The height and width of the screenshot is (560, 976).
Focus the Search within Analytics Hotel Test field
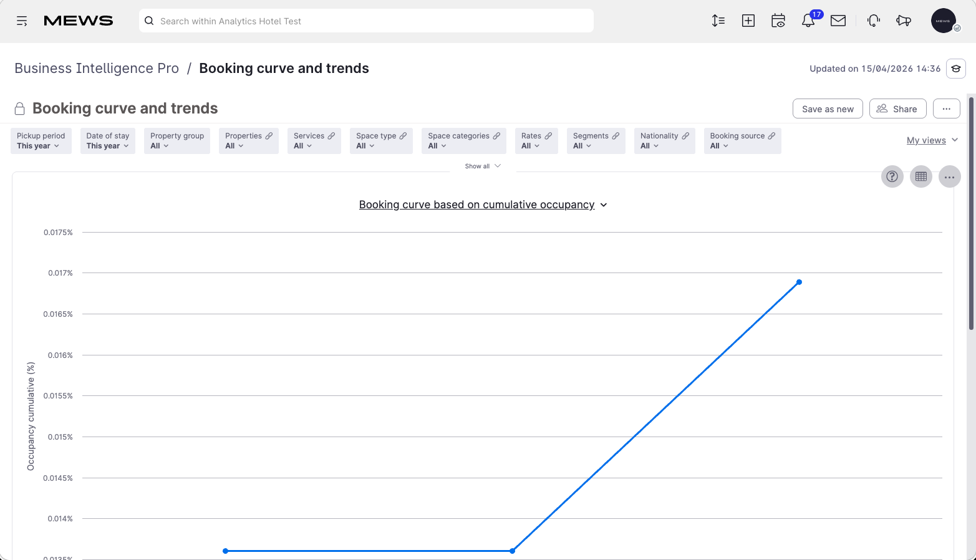coord(366,21)
